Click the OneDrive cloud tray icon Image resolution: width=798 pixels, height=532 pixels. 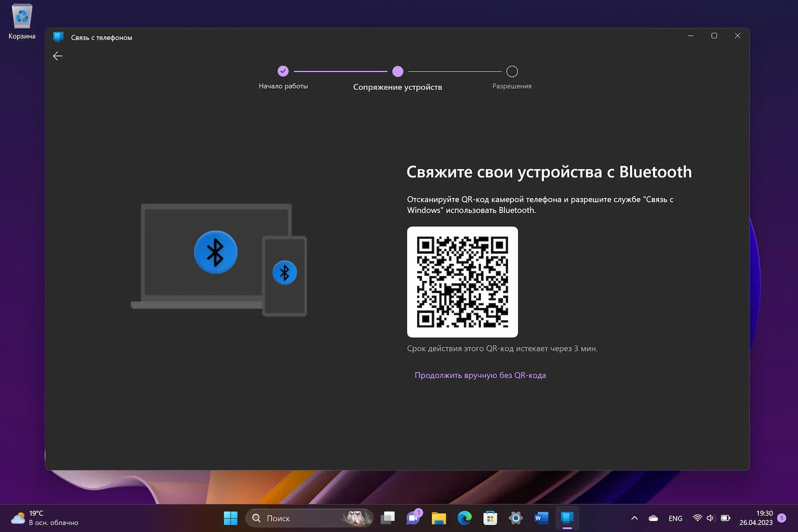click(653, 518)
